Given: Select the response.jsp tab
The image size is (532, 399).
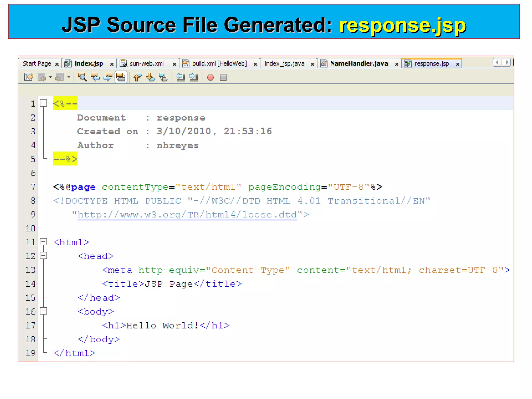Looking at the screenshot, I should click(432, 63).
